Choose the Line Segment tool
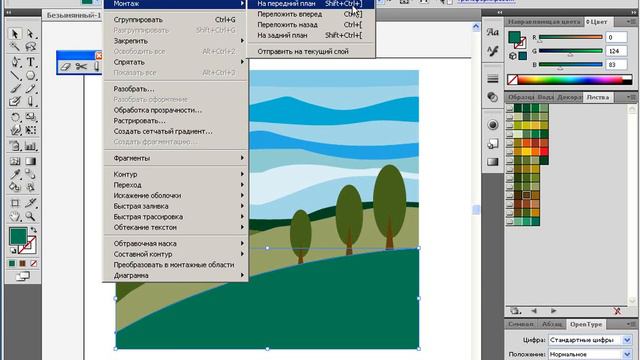 pos(15,76)
